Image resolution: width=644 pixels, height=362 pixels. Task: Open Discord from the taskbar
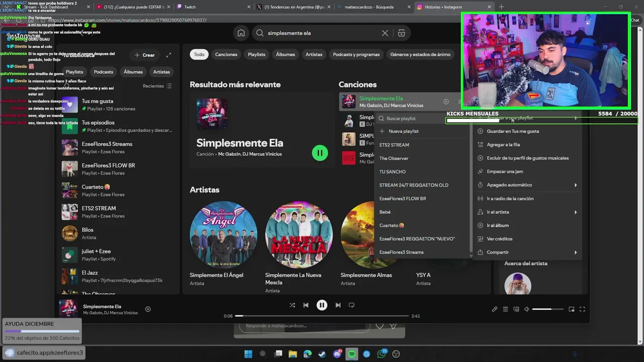[337, 354]
